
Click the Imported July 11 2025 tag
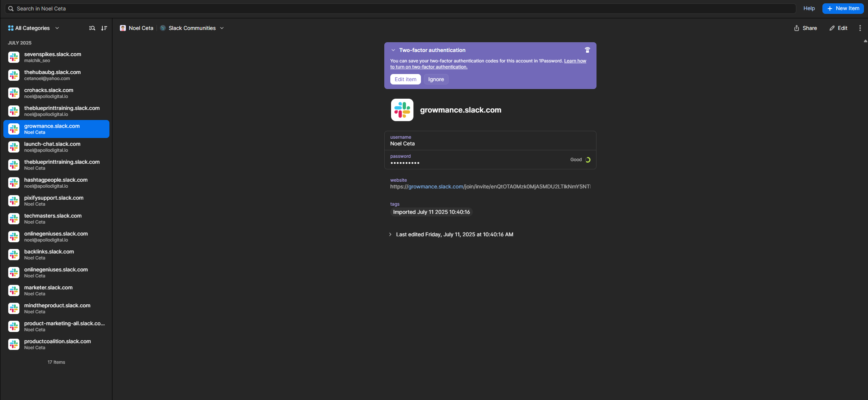(431, 212)
